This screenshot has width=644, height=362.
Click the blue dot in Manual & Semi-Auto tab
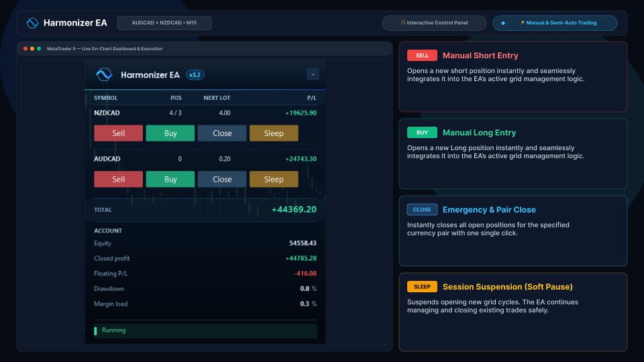pos(503,23)
